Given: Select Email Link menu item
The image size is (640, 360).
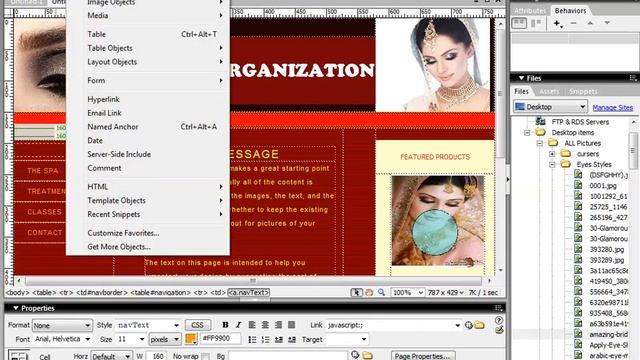Looking at the screenshot, I should (147, 113).
